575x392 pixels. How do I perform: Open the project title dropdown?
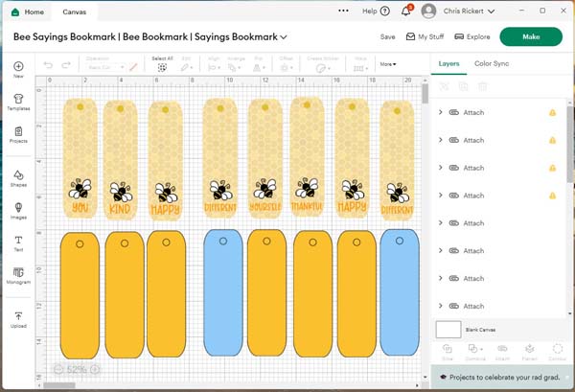click(284, 37)
